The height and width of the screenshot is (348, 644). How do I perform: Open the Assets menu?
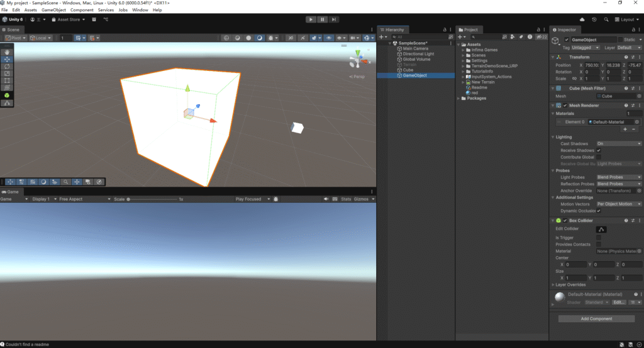[x=30, y=10]
